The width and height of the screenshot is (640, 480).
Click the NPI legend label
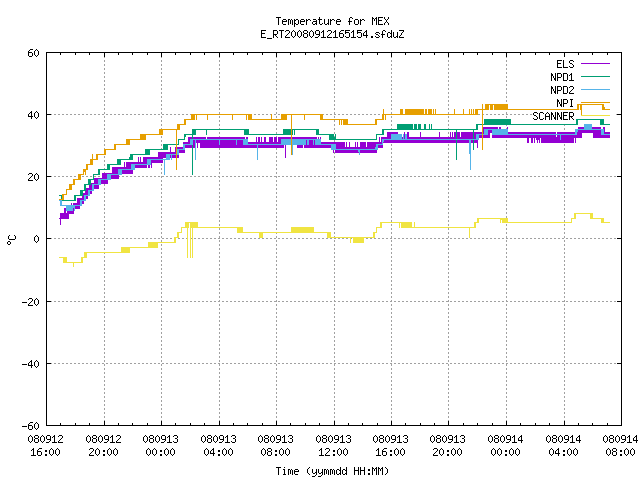[565, 103]
